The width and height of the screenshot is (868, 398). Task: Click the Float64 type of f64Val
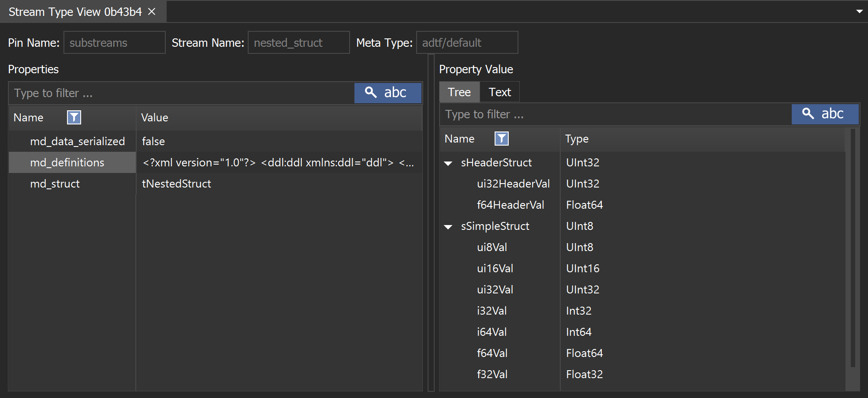coord(585,353)
